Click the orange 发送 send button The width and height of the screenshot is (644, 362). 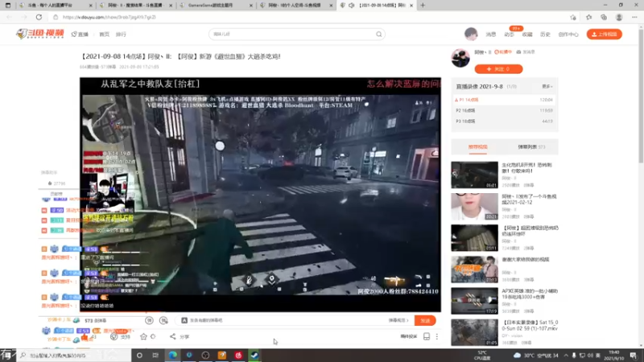[x=425, y=320]
